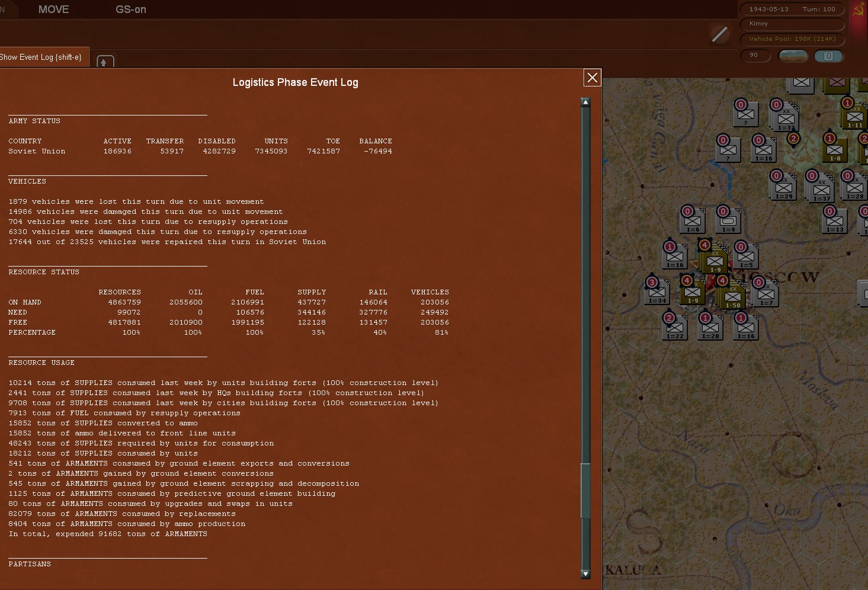868x590 pixels.
Task: Click the PARTISANS section heading
Action: click(30, 564)
